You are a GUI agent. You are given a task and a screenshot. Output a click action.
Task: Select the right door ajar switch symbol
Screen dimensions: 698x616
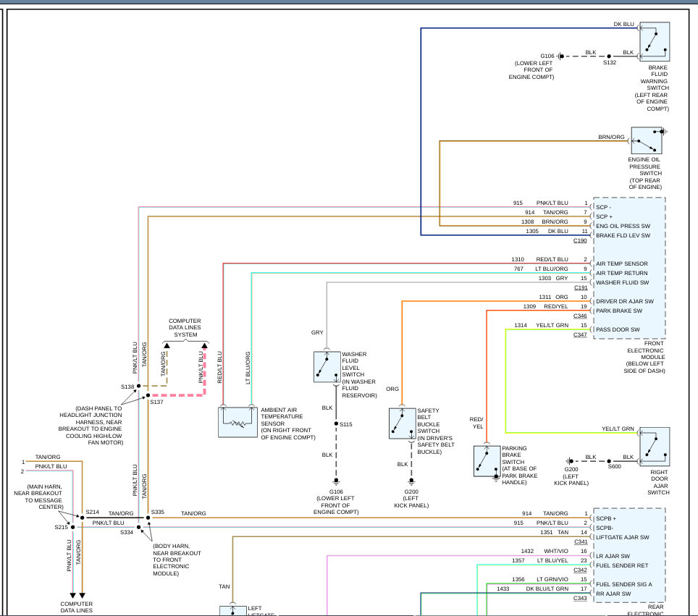(654, 447)
